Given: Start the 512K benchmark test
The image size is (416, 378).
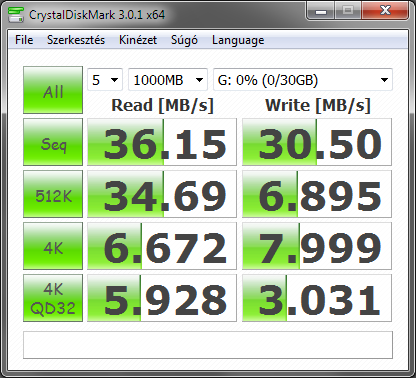Looking at the screenshot, I should tap(53, 194).
